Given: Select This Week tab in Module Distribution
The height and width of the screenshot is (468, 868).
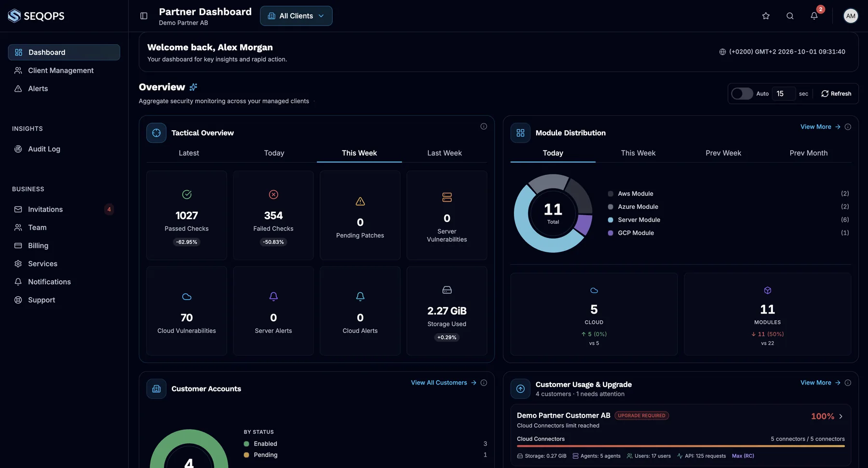Looking at the screenshot, I should 638,153.
